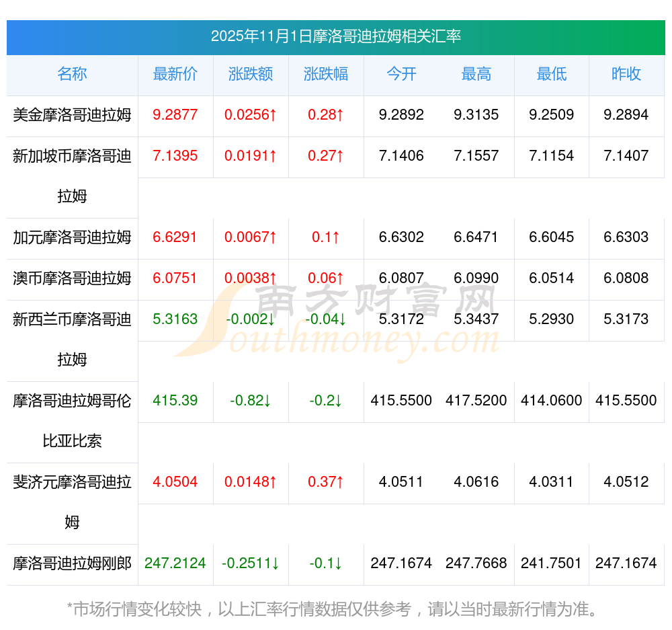Click the market disclaimer footnote text
The height and width of the screenshot is (630, 672).
[332, 610]
